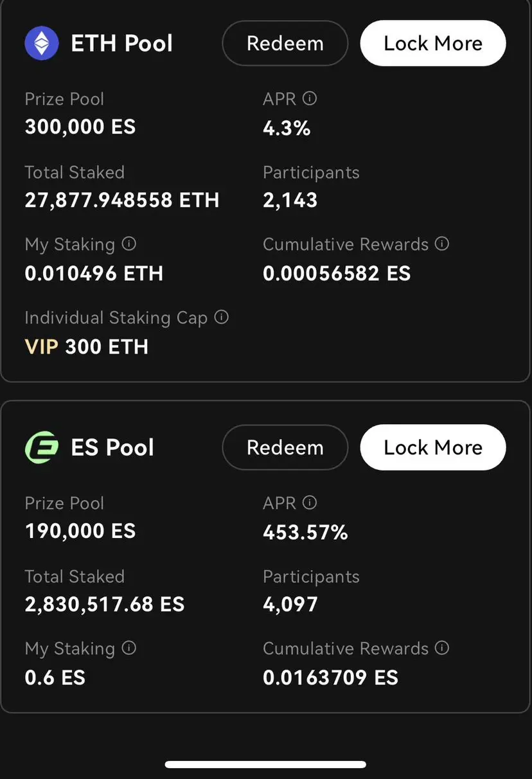532x779 pixels.
Task: Click the ETH Pool Ethereum logo icon
Action: 42,43
